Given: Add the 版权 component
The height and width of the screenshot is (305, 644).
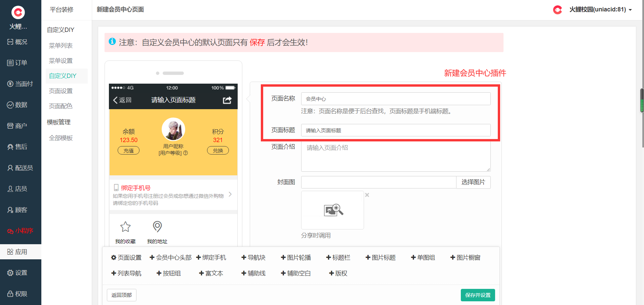Looking at the screenshot, I should [x=338, y=273].
